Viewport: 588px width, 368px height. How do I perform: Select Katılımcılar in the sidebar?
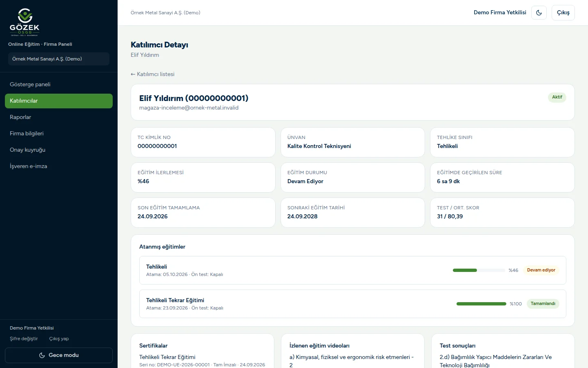pos(59,101)
